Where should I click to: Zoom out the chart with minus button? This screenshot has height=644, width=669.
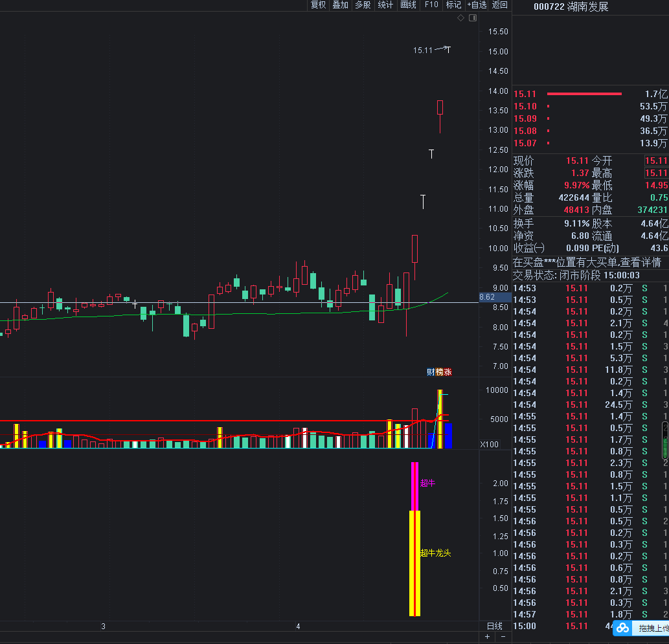pyautogui.click(x=503, y=637)
